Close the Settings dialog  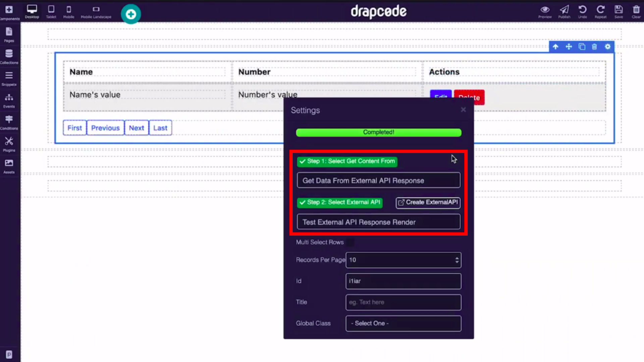click(x=463, y=110)
